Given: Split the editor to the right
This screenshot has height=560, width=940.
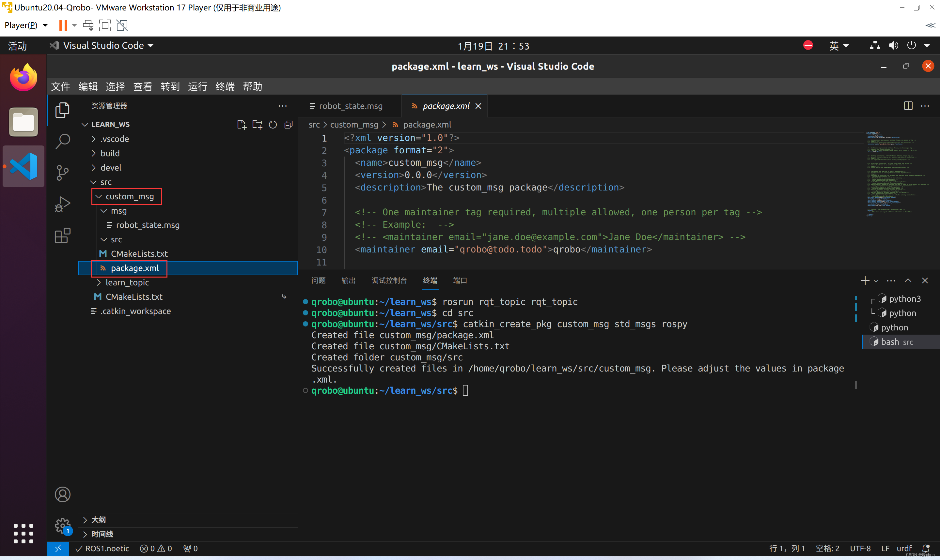Looking at the screenshot, I should [908, 106].
